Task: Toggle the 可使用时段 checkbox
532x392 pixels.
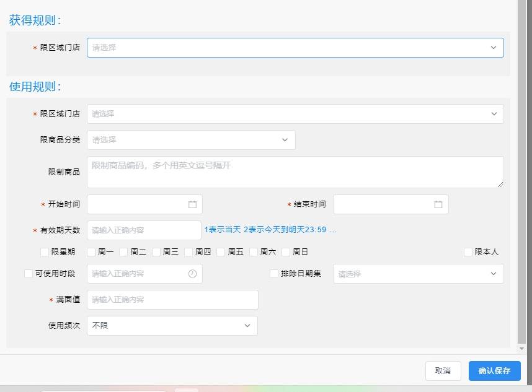Action: (x=29, y=274)
